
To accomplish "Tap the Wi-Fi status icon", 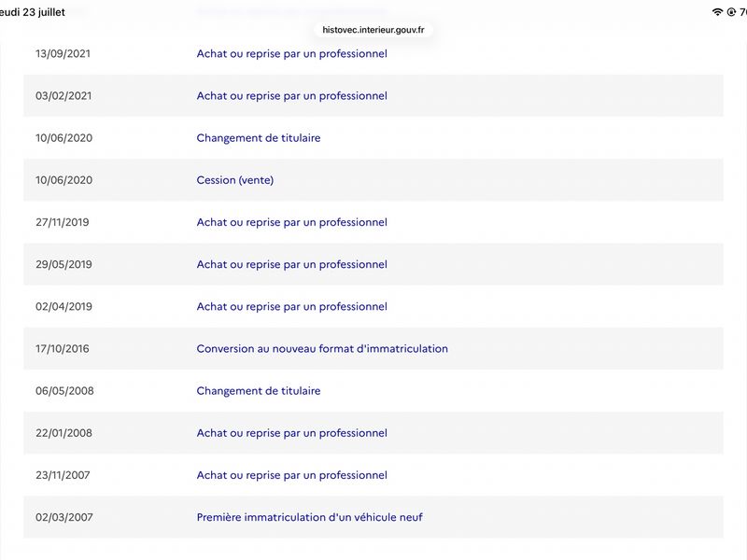I will pos(717,12).
